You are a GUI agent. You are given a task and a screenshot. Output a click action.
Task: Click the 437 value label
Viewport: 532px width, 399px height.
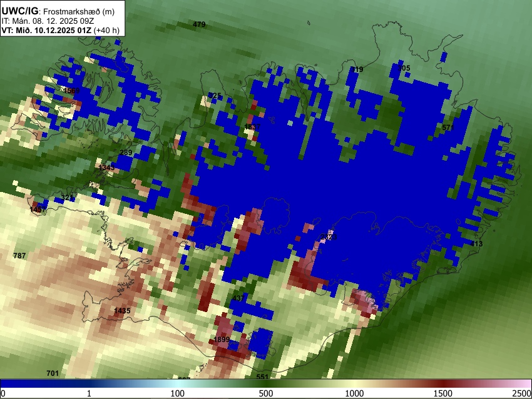(238, 298)
